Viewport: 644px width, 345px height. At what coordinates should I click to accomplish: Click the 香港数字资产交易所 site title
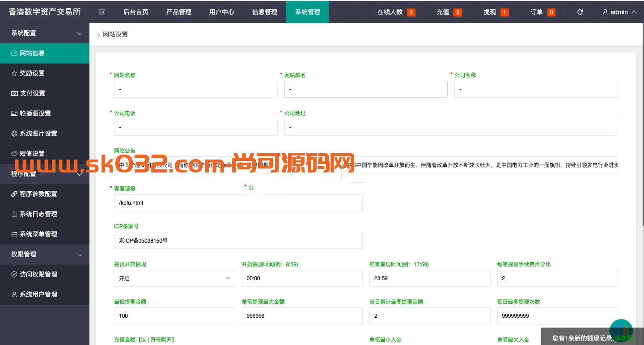[45, 12]
